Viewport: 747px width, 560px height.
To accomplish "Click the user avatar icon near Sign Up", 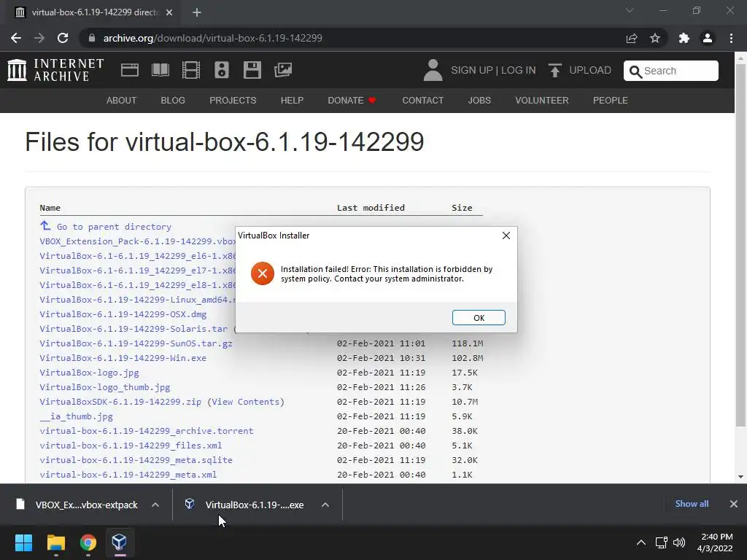I will pos(433,70).
